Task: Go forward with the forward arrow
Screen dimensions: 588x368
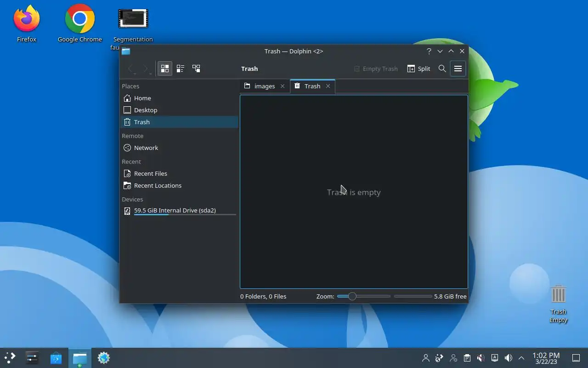Action: point(146,69)
